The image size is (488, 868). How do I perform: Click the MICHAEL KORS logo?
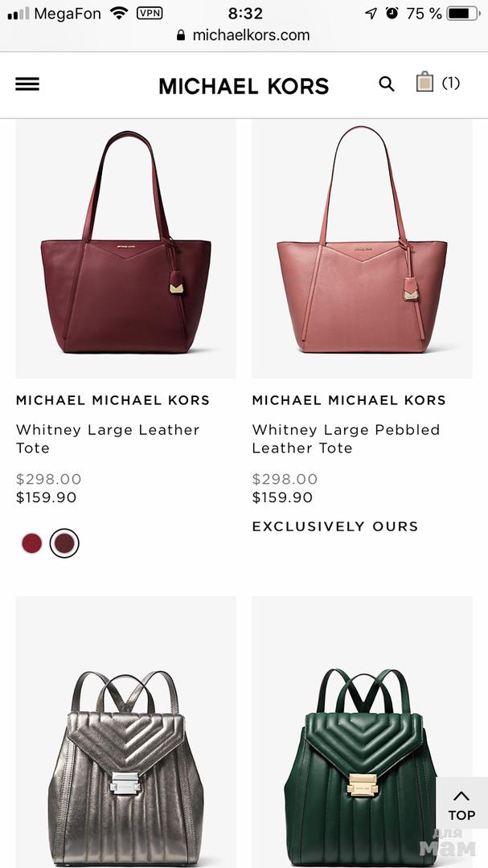(x=244, y=86)
